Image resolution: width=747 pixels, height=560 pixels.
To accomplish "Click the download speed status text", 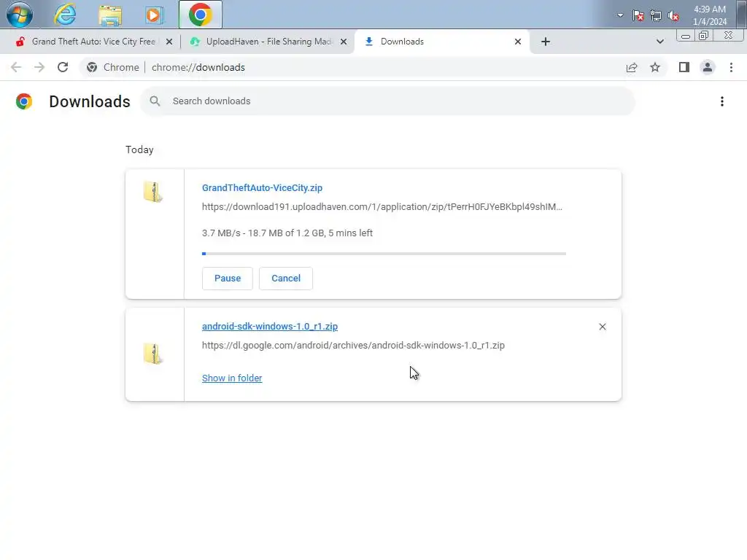I will tap(287, 233).
